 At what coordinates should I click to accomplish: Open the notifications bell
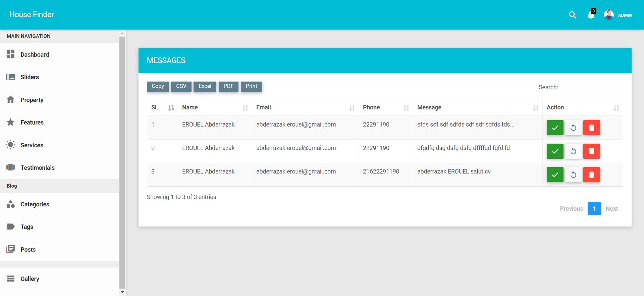coord(591,15)
